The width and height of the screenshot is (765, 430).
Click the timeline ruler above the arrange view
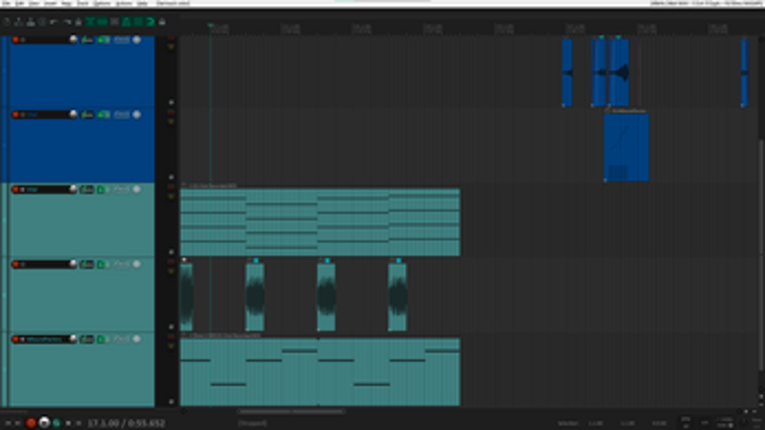pos(468,28)
